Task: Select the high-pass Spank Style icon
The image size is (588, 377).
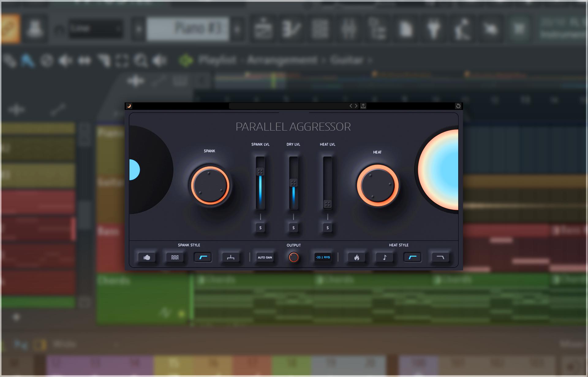Action: [203, 257]
